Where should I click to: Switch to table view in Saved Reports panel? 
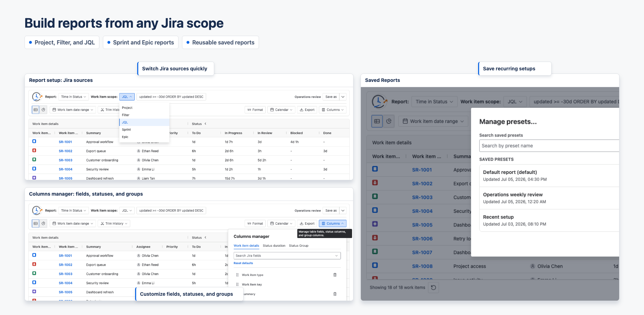pyautogui.click(x=377, y=121)
